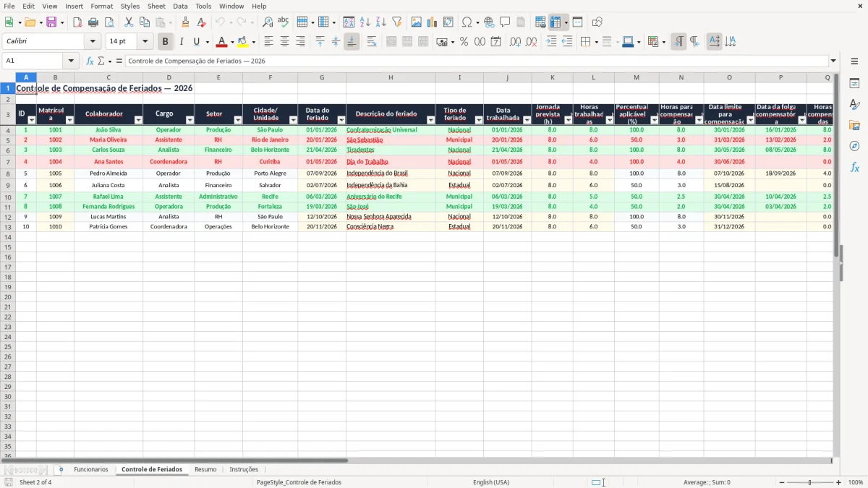Run the Spelling check icon
The height and width of the screenshot is (488, 868).
tap(284, 22)
